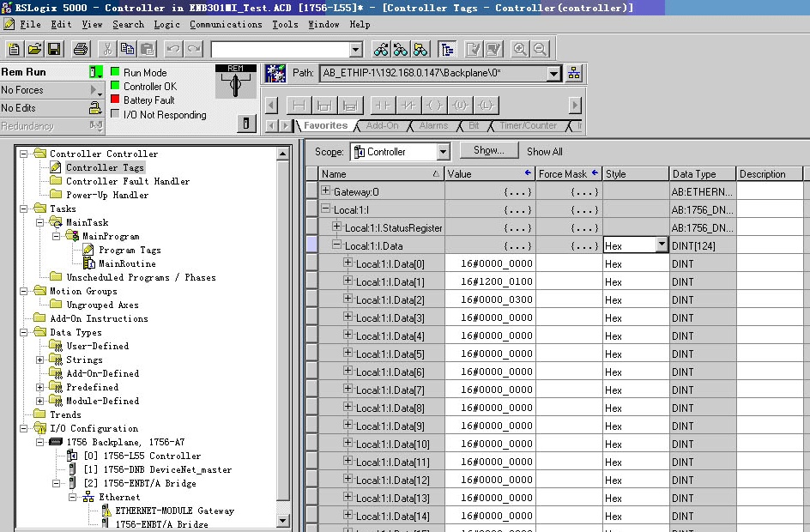Click the Show... button

point(489,150)
